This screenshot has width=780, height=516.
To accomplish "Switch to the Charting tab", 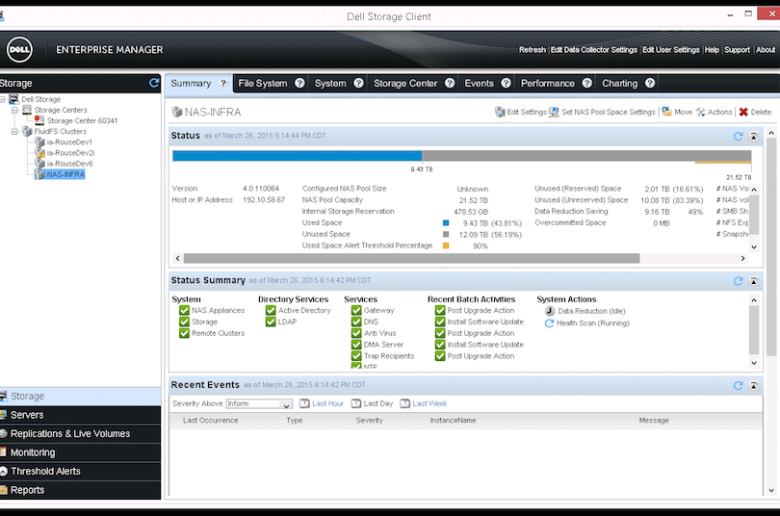I will tap(620, 83).
